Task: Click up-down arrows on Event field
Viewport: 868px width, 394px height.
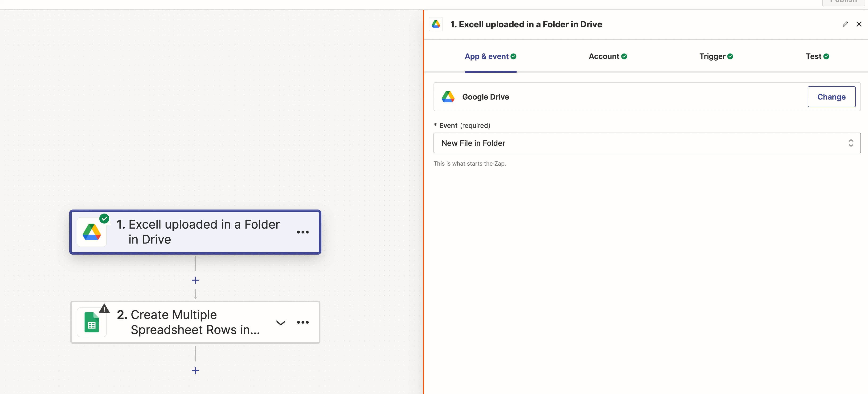Action: pyautogui.click(x=851, y=143)
